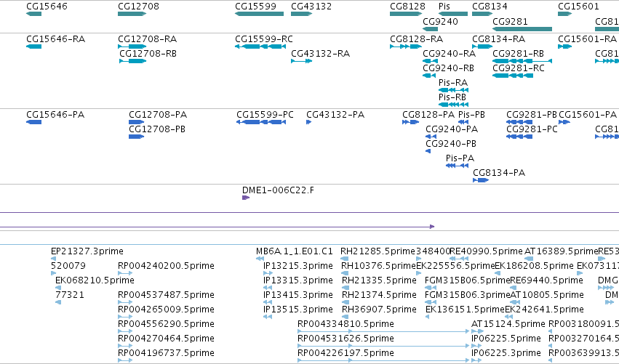
Task: Open EST EK068210.5prime
Action: (x=58, y=288)
